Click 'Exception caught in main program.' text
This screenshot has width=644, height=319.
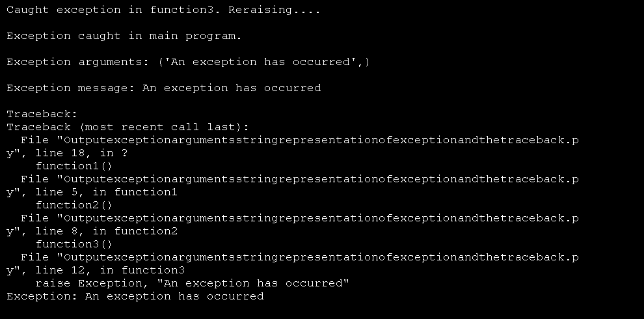(x=124, y=36)
